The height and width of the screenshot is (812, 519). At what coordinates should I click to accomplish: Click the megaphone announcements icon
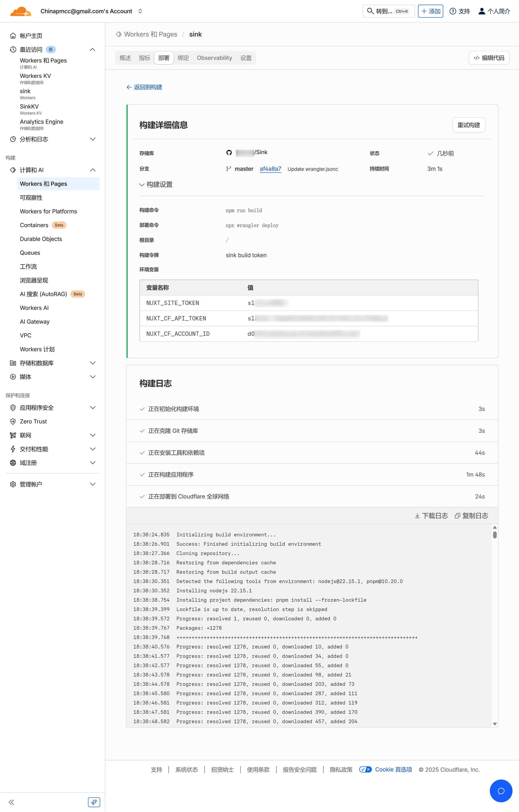(x=94, y=802)
